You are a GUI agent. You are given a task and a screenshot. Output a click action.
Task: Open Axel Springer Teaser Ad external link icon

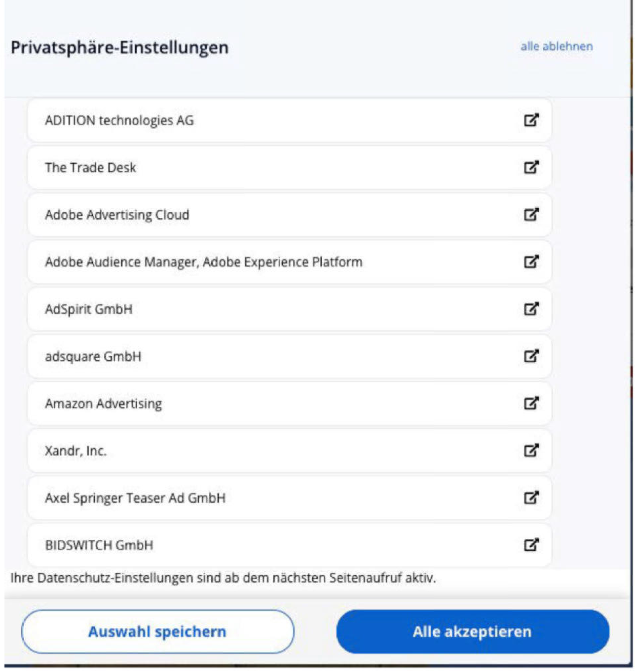(x=531, y=498)
